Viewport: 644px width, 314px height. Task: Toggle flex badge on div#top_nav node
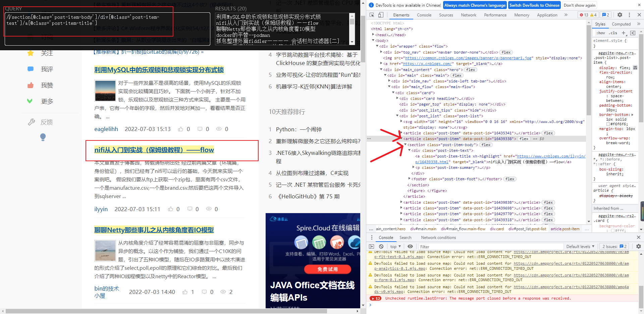coord(506,52)
